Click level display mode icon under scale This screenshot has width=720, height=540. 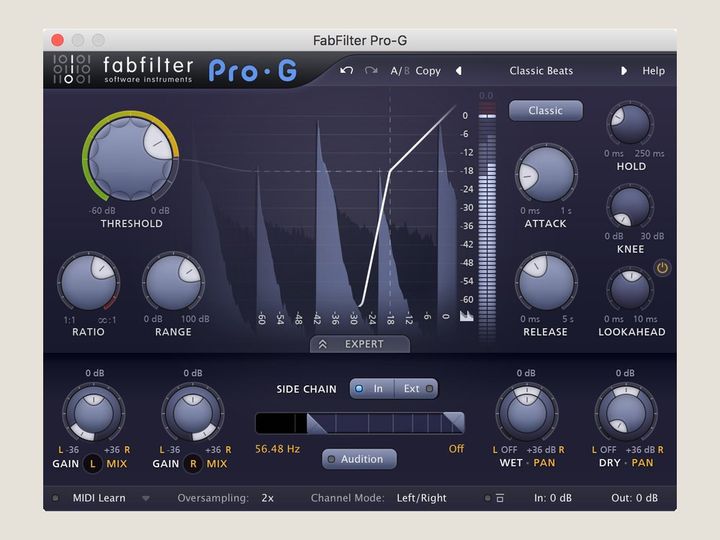point(467,316)
